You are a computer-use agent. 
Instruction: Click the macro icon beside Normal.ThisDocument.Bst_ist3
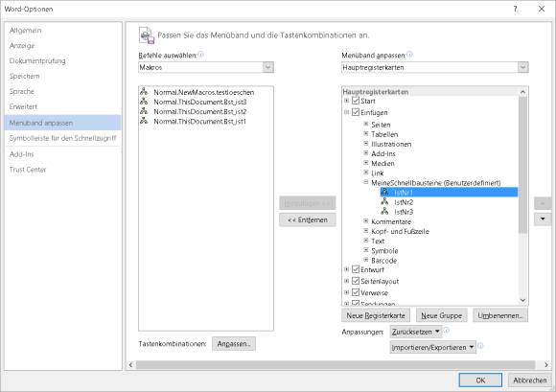click(x=144, y=102)
